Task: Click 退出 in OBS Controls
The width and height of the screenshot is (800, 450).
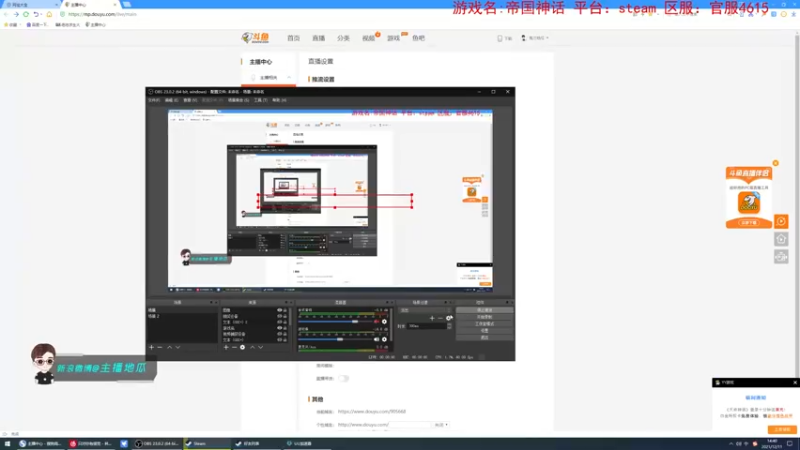Action: coord(484,337)
